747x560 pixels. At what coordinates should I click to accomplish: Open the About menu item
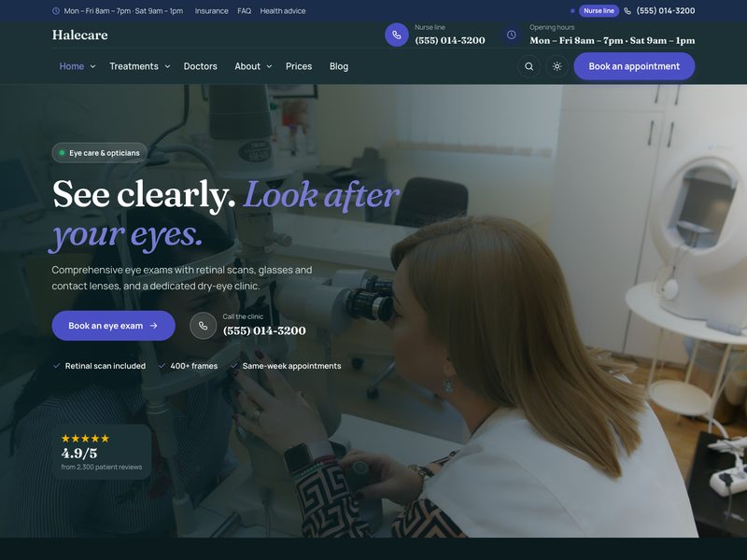click(247, 66)
